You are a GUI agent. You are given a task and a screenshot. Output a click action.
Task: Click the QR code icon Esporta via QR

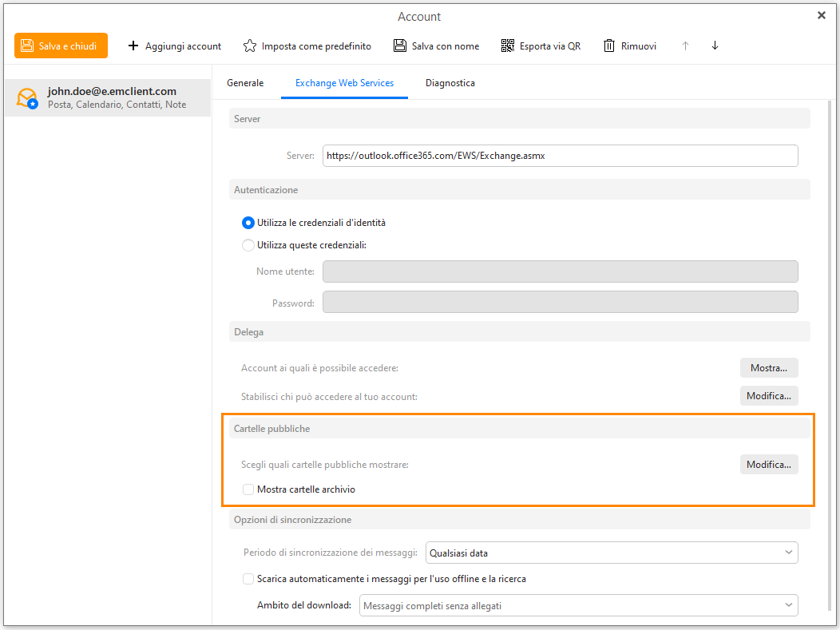(507, 46)
